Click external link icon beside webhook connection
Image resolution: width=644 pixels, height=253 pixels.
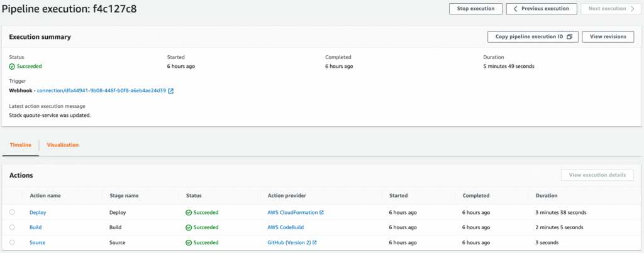[171, 91]
